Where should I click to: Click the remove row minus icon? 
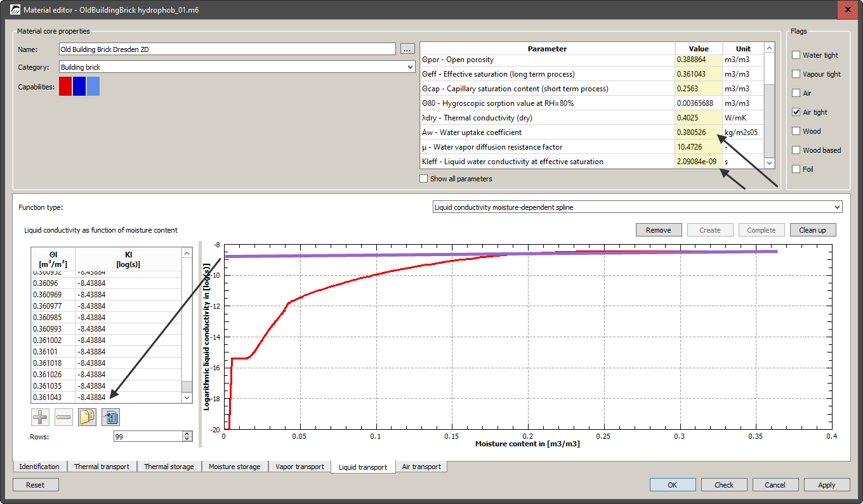coord(63,417)
